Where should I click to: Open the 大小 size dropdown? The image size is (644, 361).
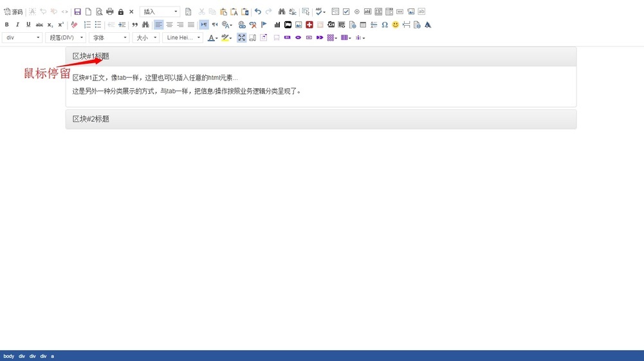click(145, 38)
